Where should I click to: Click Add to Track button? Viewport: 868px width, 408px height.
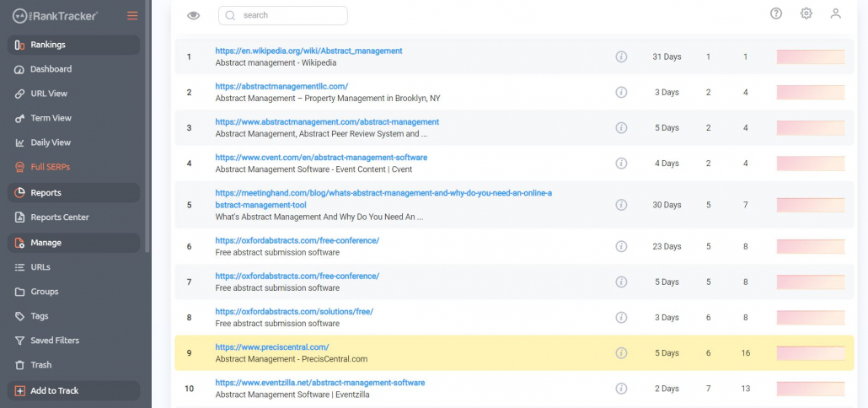(73, 390)
